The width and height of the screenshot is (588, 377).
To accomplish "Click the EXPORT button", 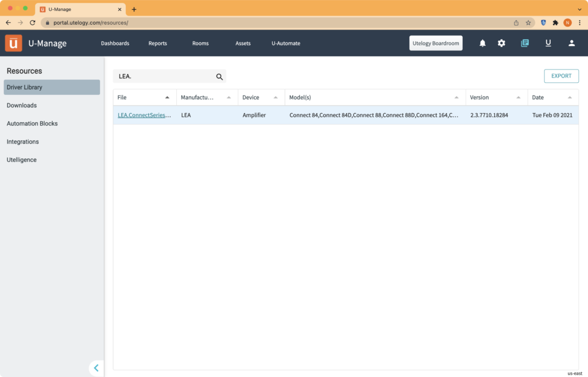I will [561, 76].
